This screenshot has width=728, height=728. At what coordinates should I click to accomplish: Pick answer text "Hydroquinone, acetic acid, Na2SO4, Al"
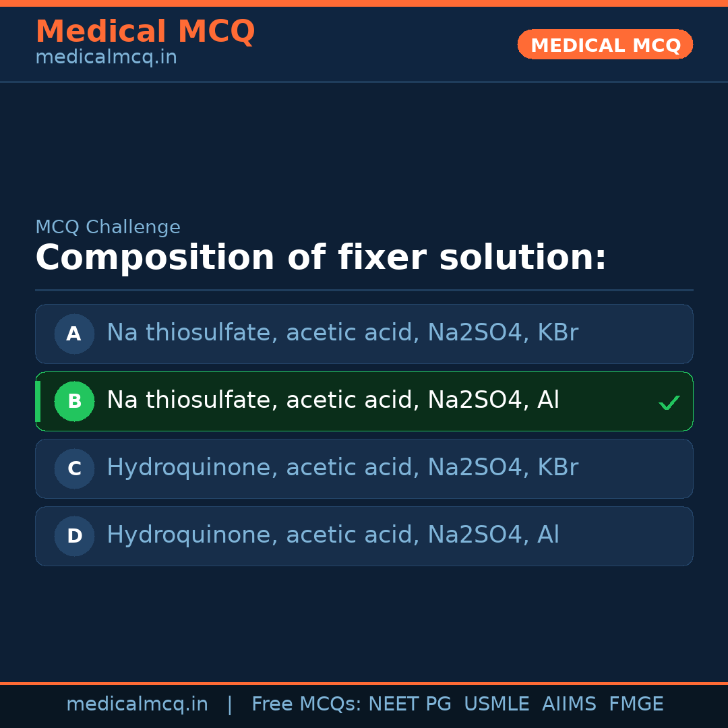tap(333, 535)
